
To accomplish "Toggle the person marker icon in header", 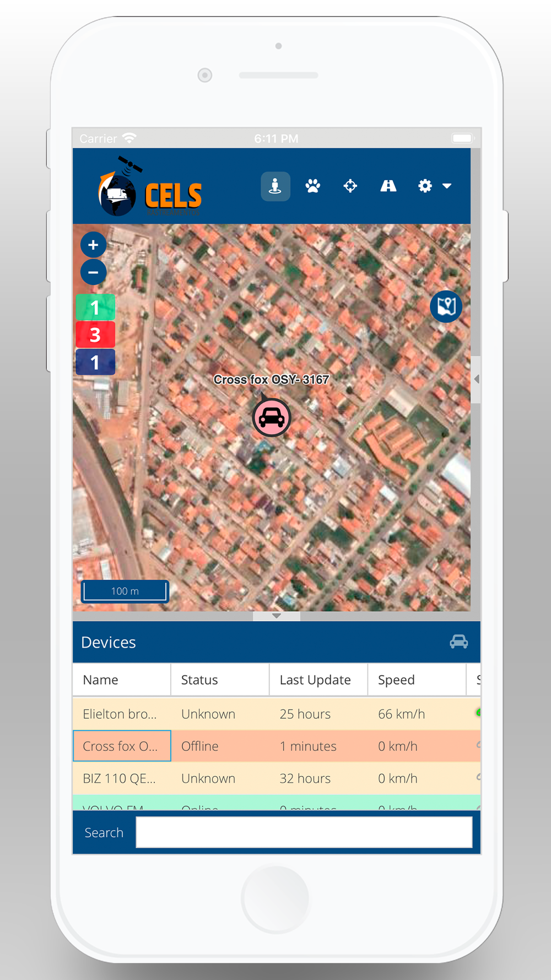I will (275, 186).
